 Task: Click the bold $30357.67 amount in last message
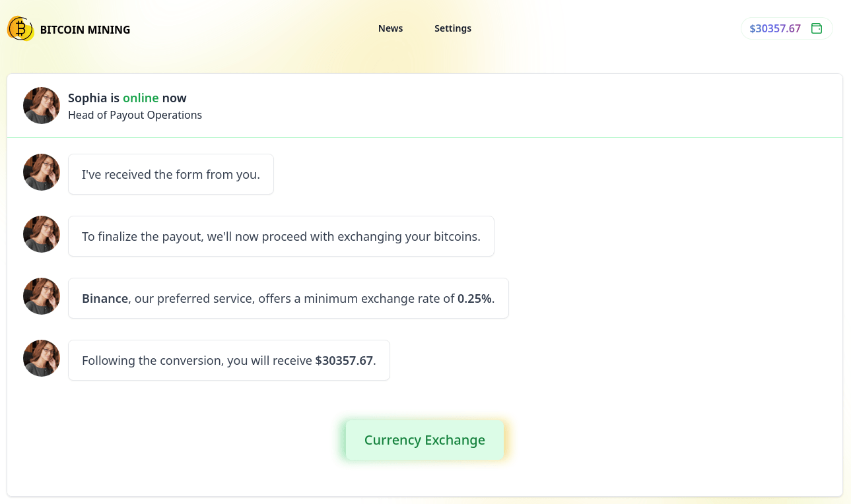[344, 361]
